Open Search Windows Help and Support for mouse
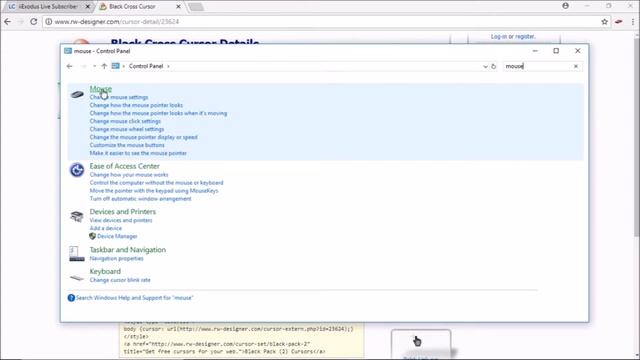 [134, 298]
